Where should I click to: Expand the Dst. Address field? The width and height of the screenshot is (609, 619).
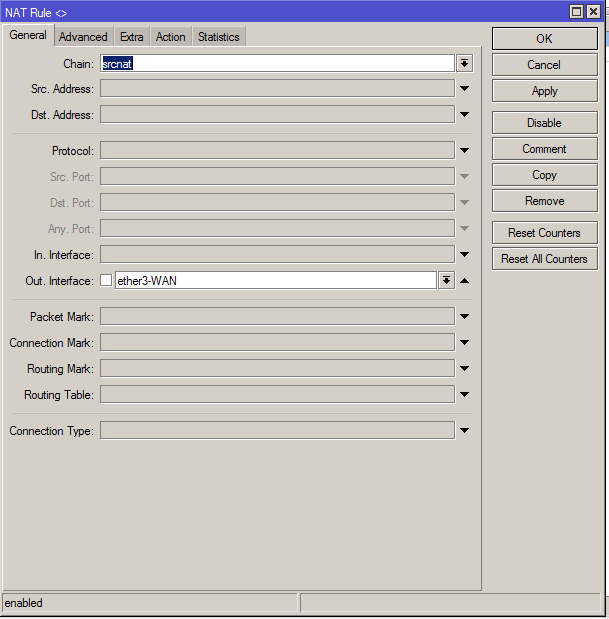click(465, 114)
